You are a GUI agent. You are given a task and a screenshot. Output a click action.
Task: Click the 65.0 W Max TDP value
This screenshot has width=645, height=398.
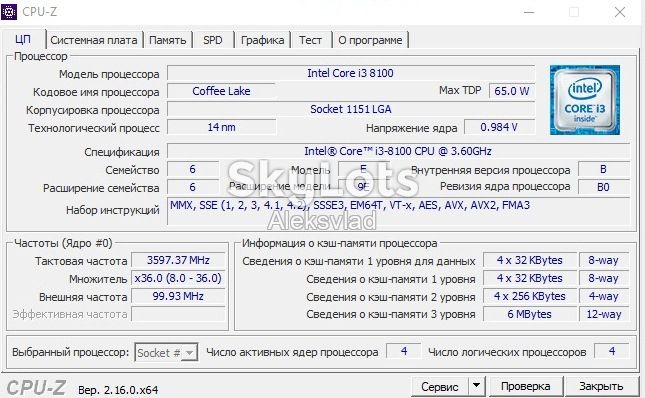pyautogui.click(x=512, y=91)
